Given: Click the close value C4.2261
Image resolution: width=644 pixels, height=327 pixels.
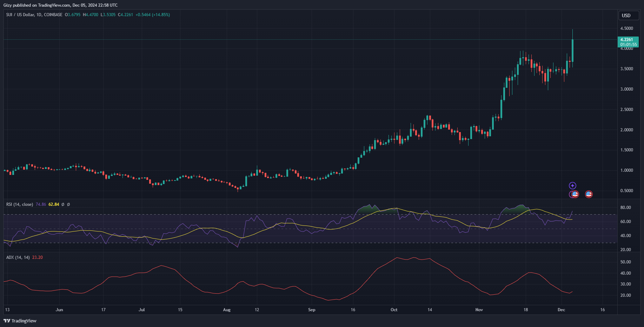Looking at the screenshot, I should pyautogui.click(x=126, y=15).
